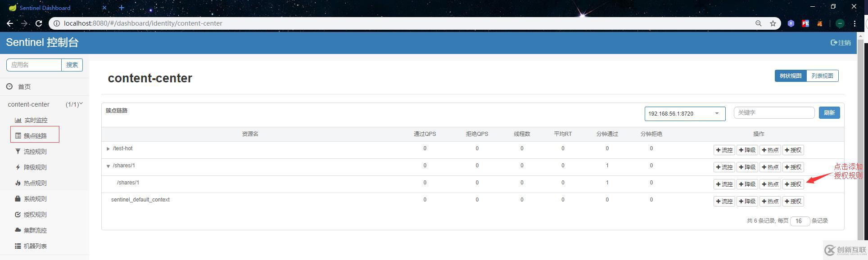The image size is (868, 260).
Task: Click the 分钟通过 column header
Action: click(x=607, y=134)
